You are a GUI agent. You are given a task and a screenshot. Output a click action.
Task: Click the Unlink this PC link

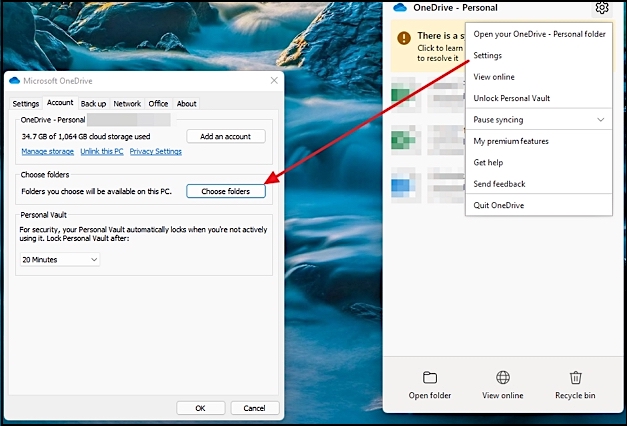[101, 152]
